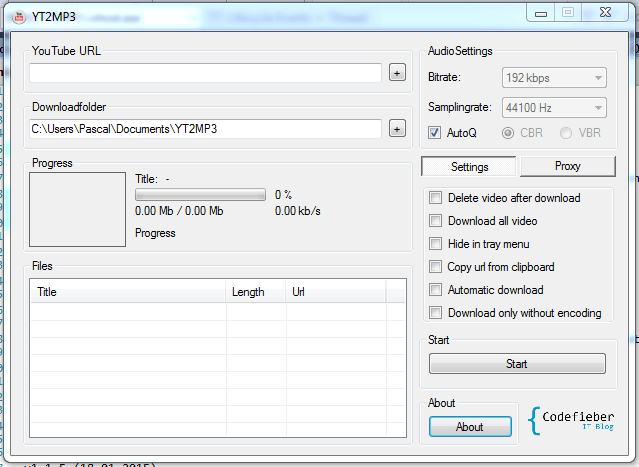Add URL with plus button beside YouTube URL
Screen dimensions: 639x467
[x=397, y=73]
